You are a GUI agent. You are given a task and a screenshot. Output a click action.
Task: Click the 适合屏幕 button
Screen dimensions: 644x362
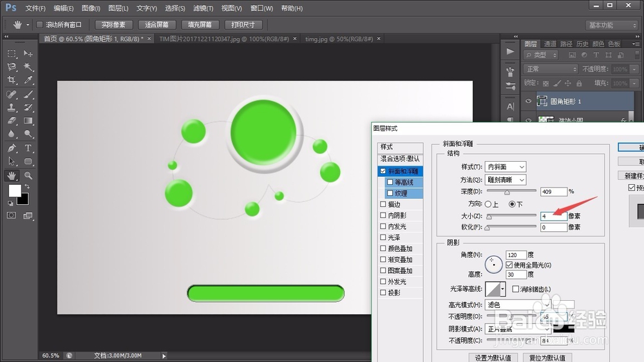156,24
